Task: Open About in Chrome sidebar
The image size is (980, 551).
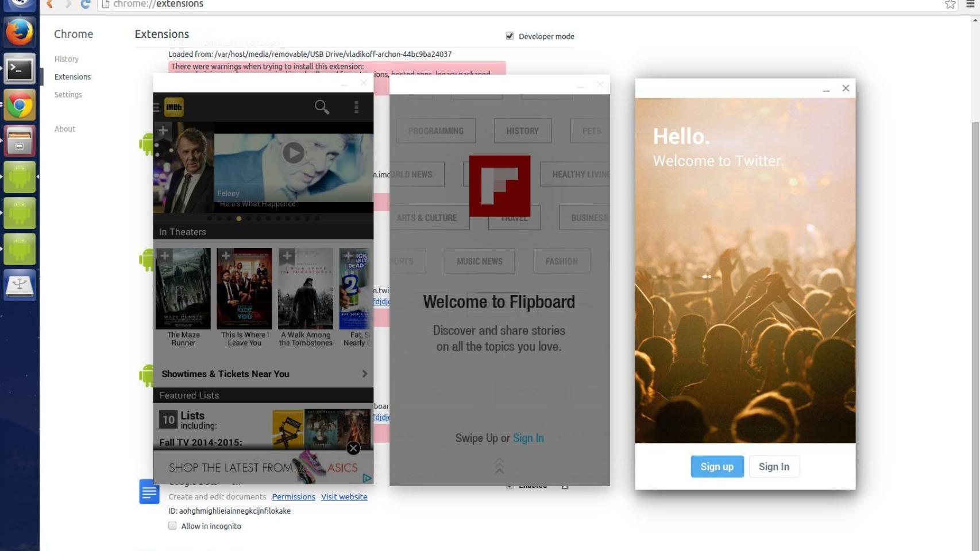Action: tap(65, 129)
